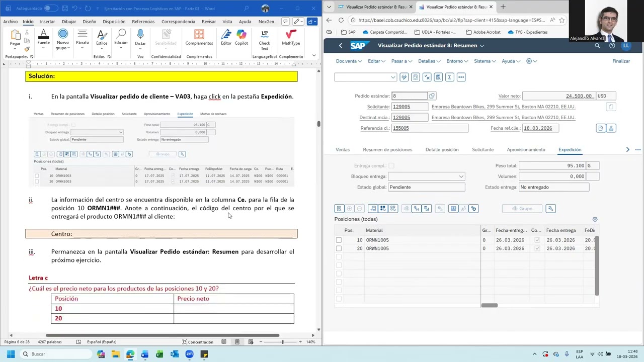Image resolution: width=644 pixels, height=362 pixels.
Task: Open Referencias tab in Word
Action: tap(143, 22)
